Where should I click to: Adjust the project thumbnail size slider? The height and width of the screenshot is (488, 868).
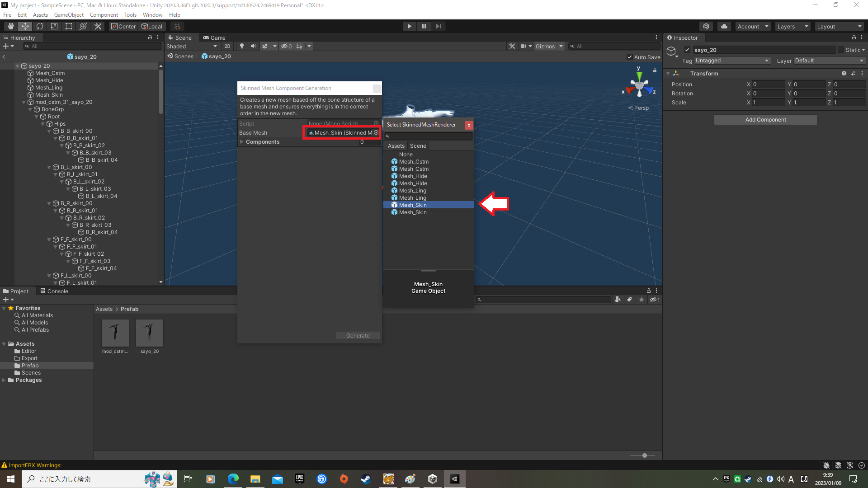click(644, 455)
